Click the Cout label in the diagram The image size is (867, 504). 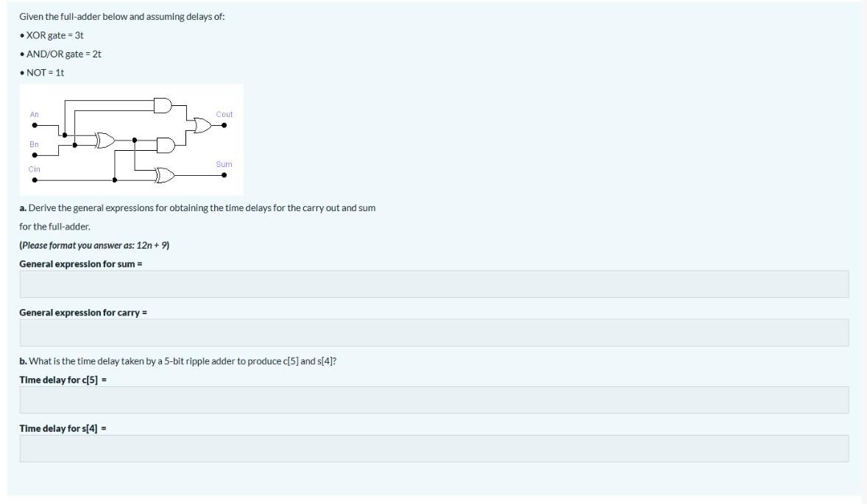[x=224, y=114]
